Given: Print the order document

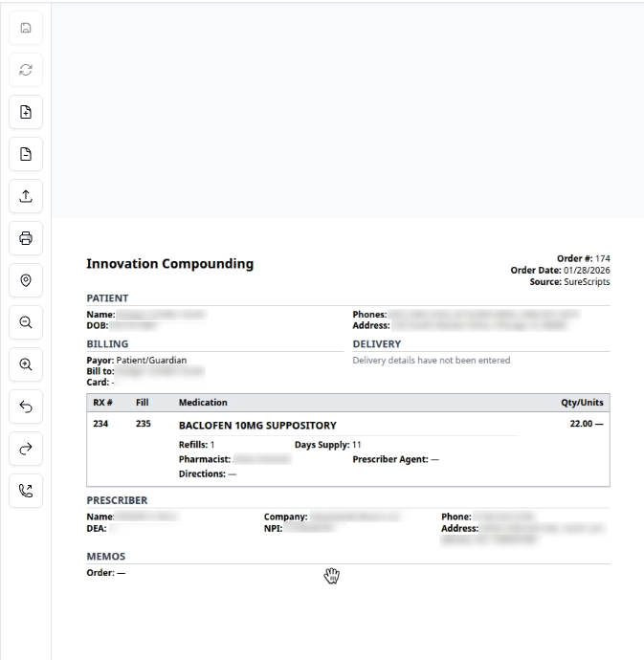Looking at the screenshot, I should 26,238.
